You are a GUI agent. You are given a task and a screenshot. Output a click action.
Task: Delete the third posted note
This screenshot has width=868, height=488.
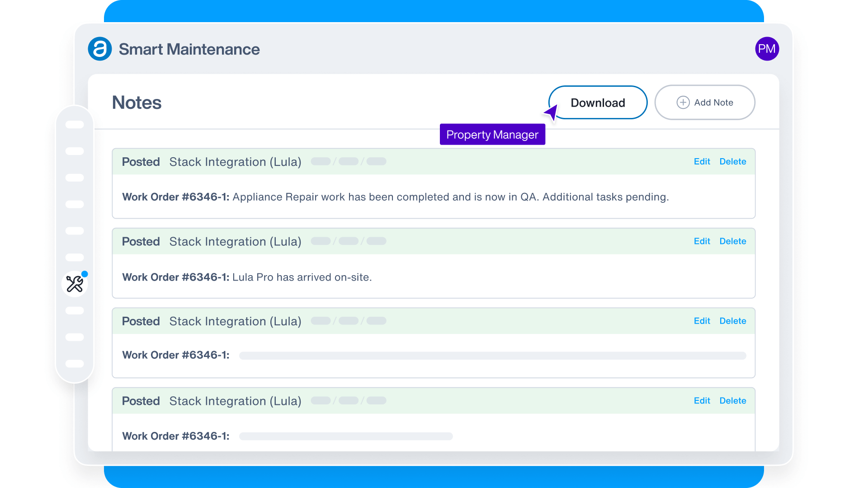pyautogui.click(x=732, y=321)
